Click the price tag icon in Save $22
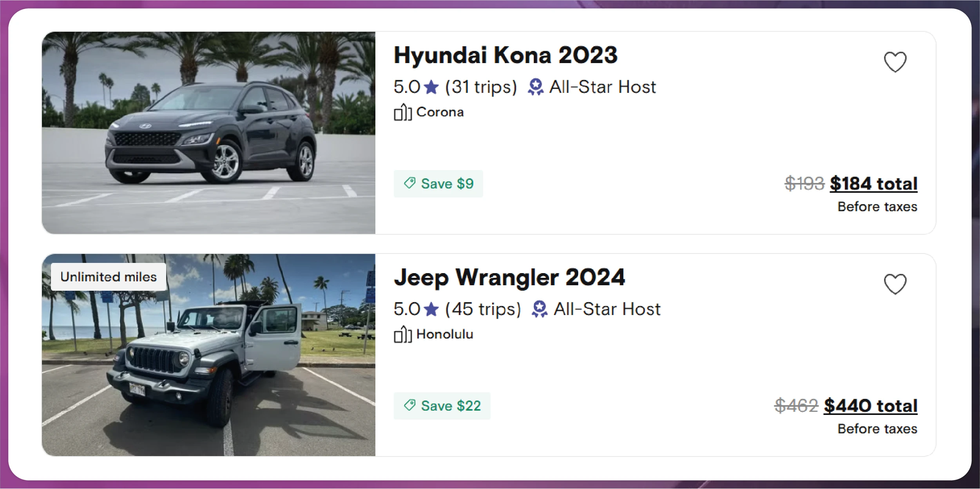The height and width of the screenshot is (489, 980). coord(410,405)
